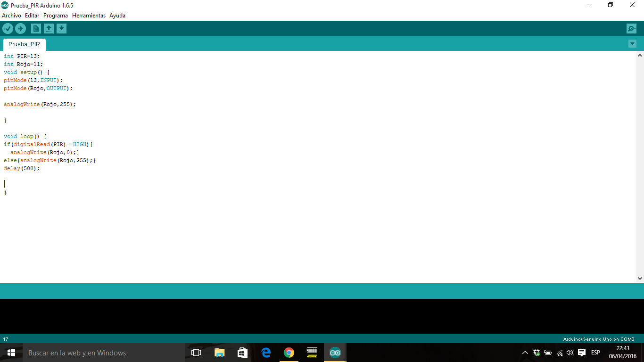Open Task View from the taskbar
The width and height of the screenshot is (644, 362).
tap(196, 353)
